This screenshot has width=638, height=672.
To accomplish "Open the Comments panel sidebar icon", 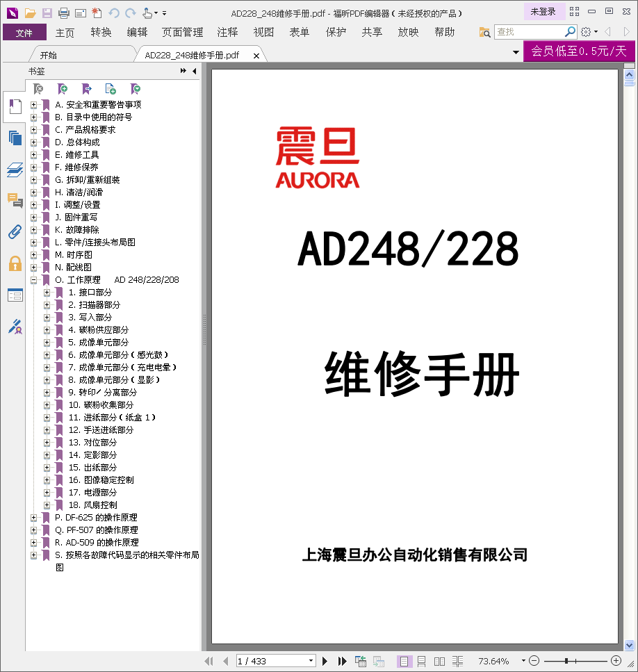I will 15,200.
